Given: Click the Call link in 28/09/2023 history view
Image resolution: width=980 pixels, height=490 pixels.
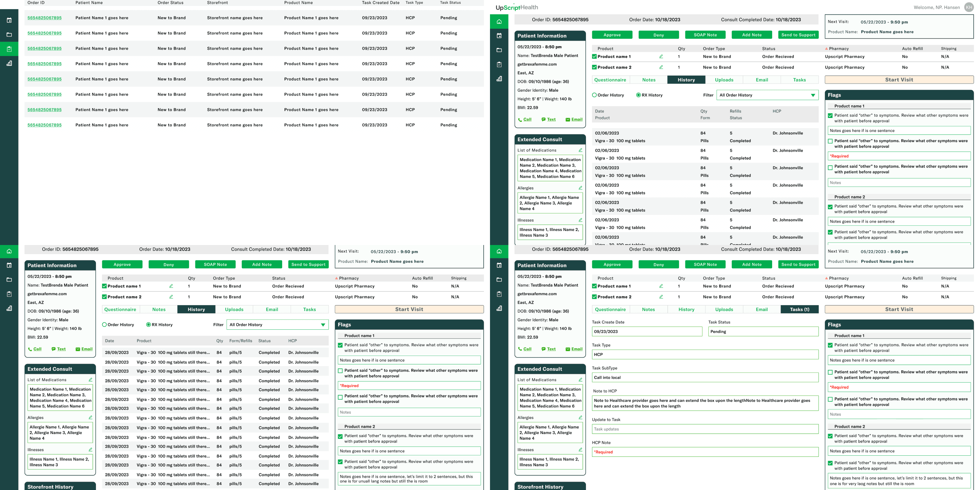Looking at the screenshot, I should pyautogui.click(x=37, y=349).
